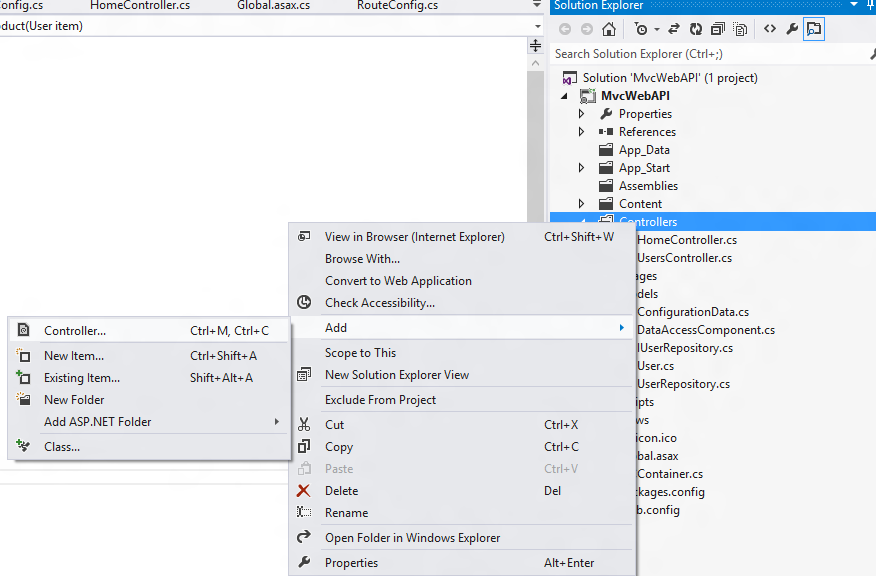Image resolution: width=876 pixels, height=576 pixels.
Task: Click the Forward arrow in Solution Explorer toolbar
Action: click(x=587, y=29)
